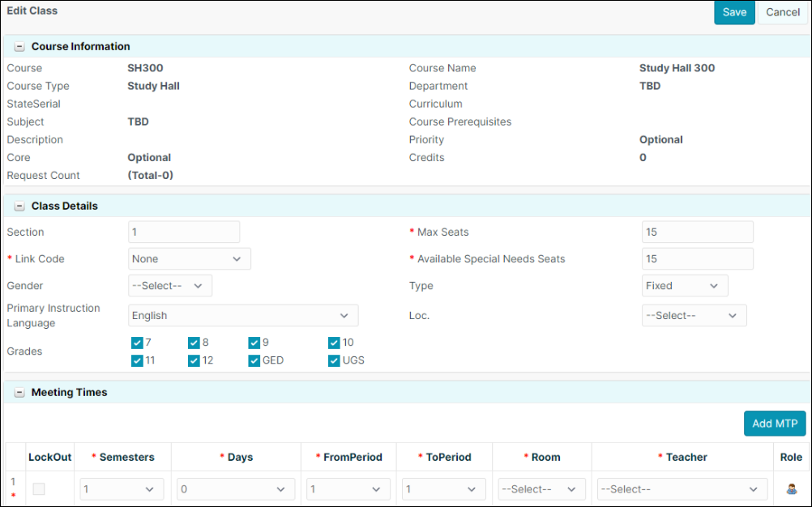Open the Type dropdown showing Fixed
Image resolution: width=812 pixels, height=507 pixels.
pyautogui.click(x=685, y=286)
